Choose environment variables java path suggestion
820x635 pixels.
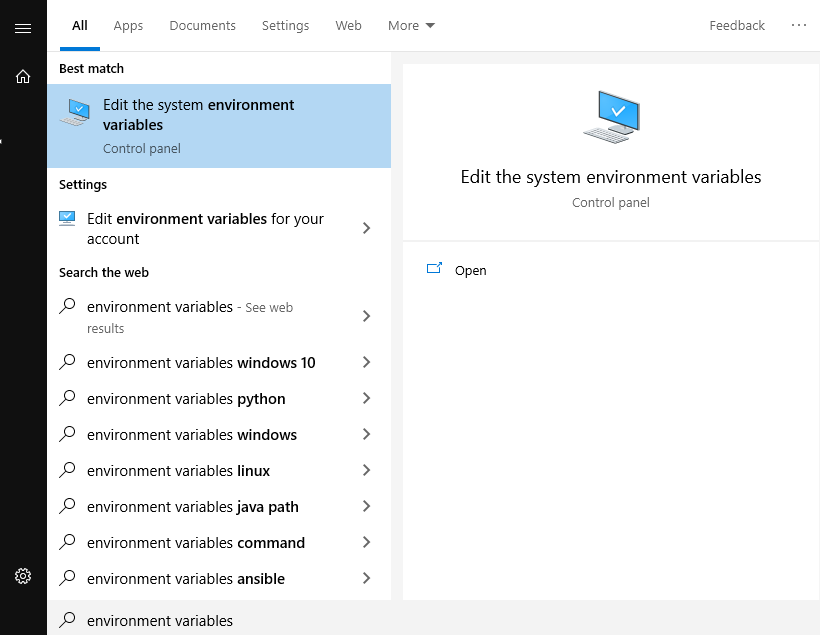click(x=193, y=507)
